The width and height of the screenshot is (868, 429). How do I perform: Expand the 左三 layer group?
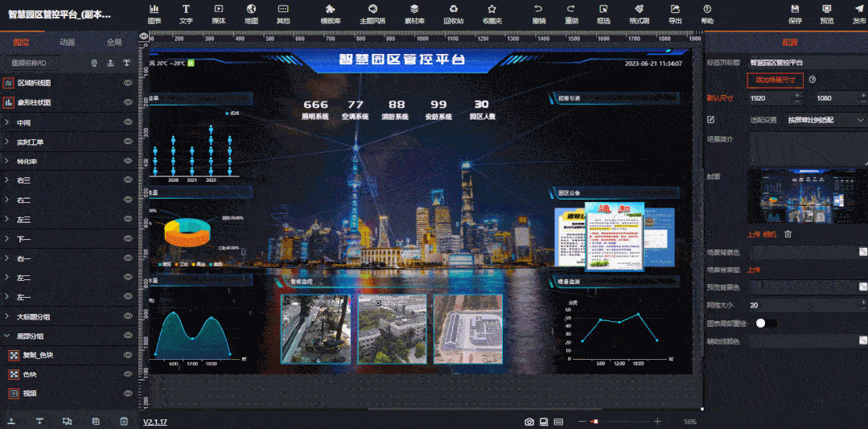(6, 220)
